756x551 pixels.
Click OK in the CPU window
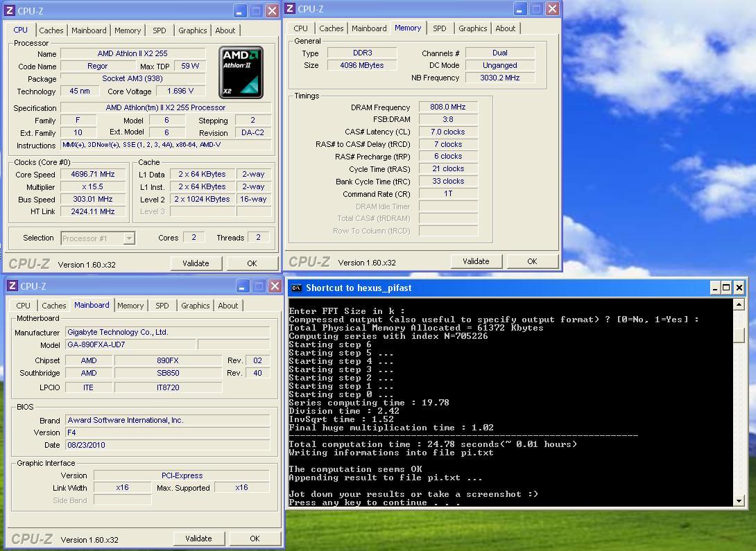coord(252,263)
